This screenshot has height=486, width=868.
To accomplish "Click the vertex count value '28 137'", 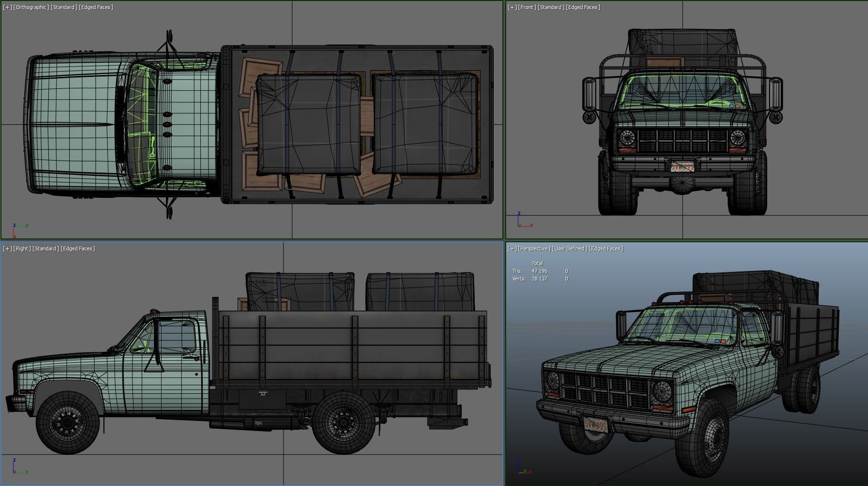I will (539, 279).
